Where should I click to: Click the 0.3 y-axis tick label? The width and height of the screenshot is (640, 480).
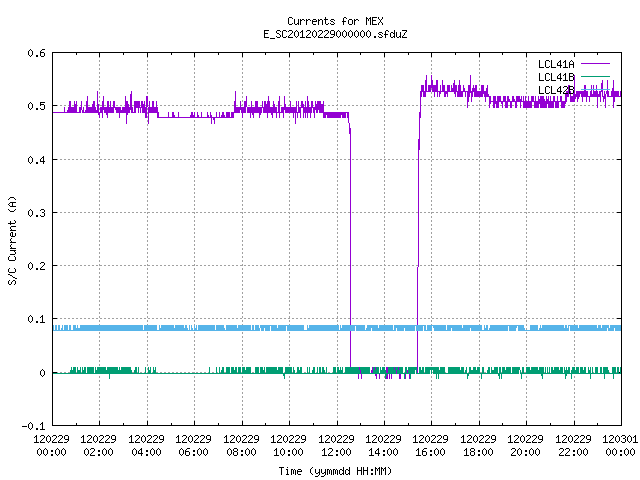click(37, 213)
